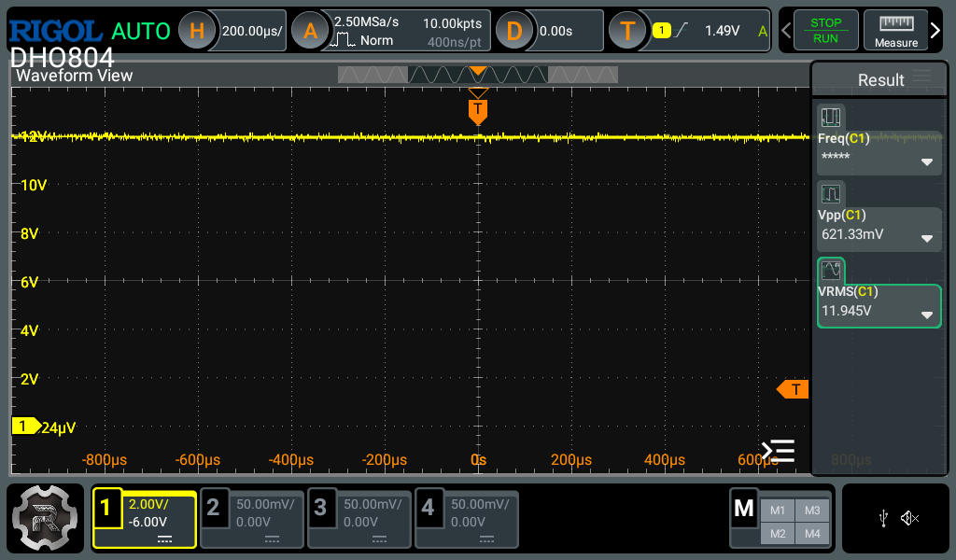Toggle the STOP/RUN acquisition button
Screen dimensions: 956x560
825,31
